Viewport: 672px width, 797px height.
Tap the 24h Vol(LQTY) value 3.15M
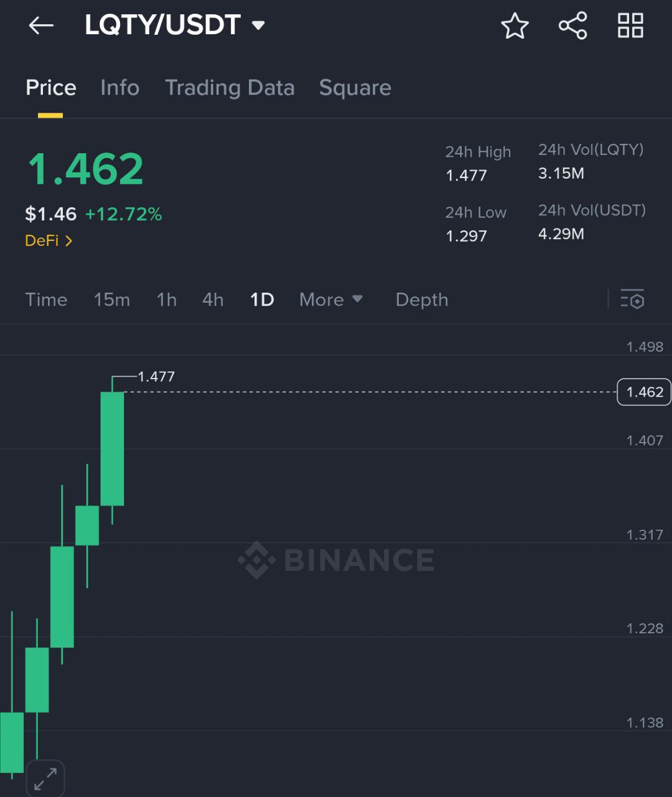click(561, 173)
